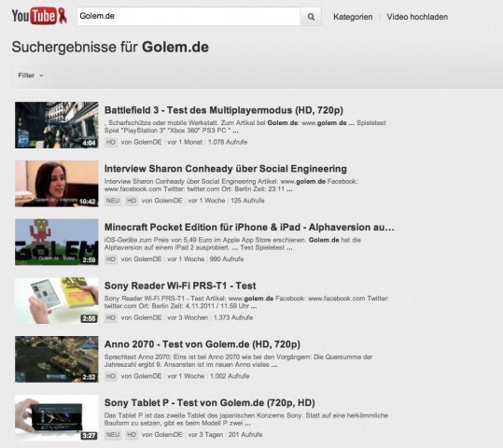Click HD badge on Anno 2070 result
Viewport: 503px width, 448px height.
[x=111, y=376]
